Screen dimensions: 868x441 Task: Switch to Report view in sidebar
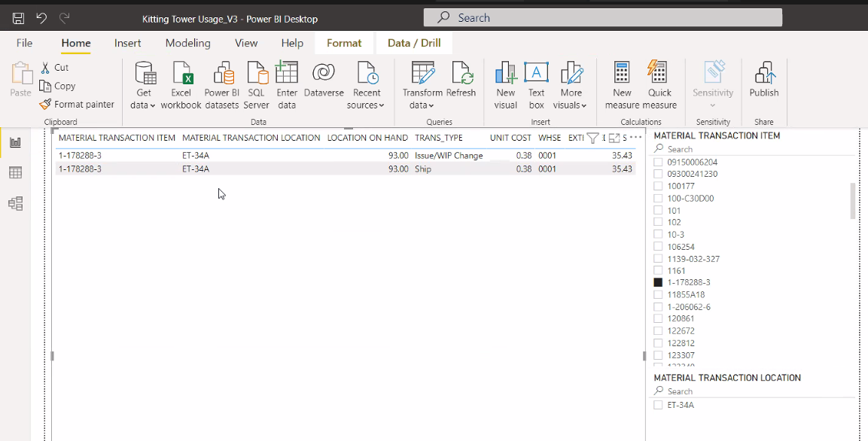[x=16, y=143]
